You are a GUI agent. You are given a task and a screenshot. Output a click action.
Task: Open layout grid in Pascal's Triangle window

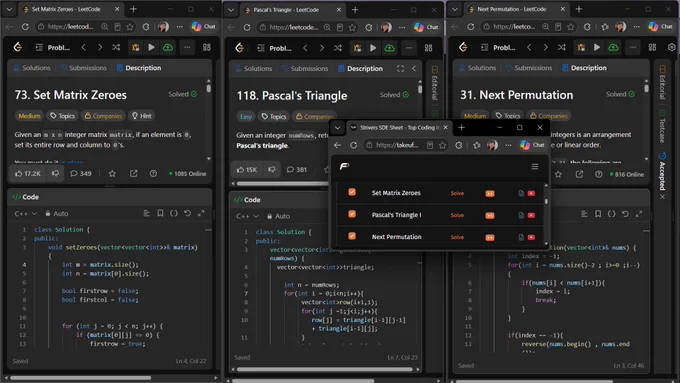click(x=428, y=48)
